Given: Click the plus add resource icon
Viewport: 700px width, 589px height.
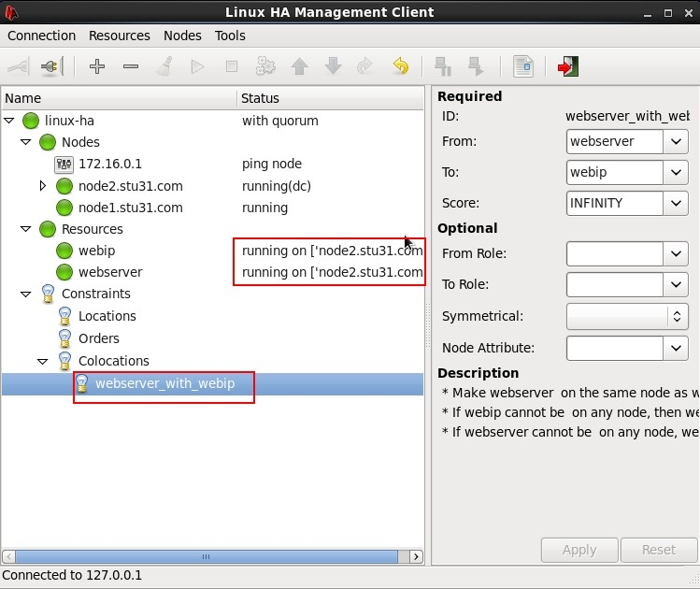Looking at the screenshot, I should pyautogui.click(x=97, y=67).
